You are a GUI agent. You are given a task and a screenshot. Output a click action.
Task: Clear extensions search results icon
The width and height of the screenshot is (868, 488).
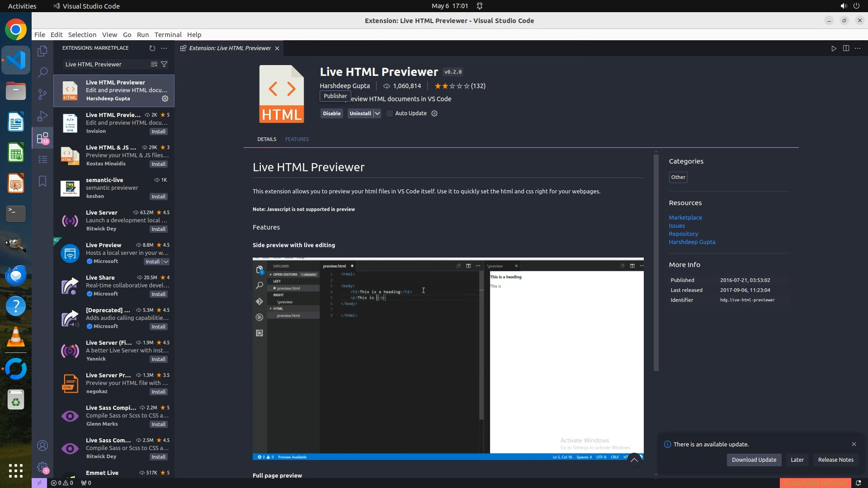(x=154, y=64)
